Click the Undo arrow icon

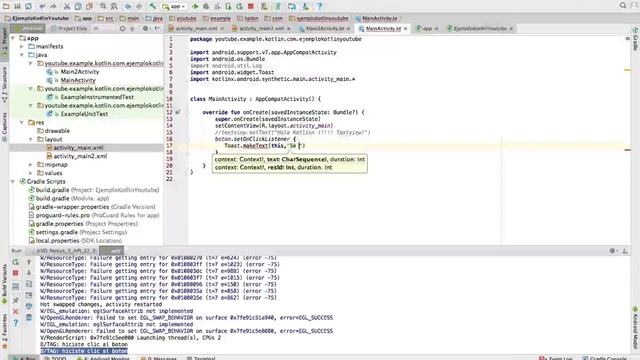click(42, 6)
